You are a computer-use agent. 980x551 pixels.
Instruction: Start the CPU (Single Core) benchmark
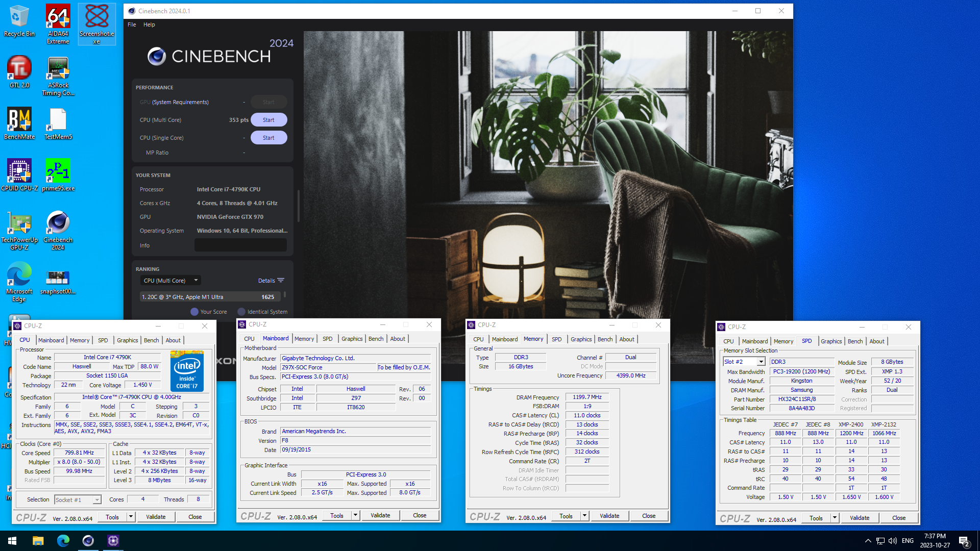(268, 138)
